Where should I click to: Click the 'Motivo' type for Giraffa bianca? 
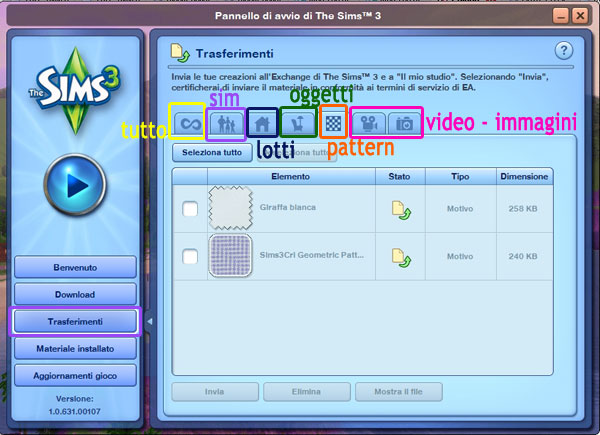[x=460, y=209]
